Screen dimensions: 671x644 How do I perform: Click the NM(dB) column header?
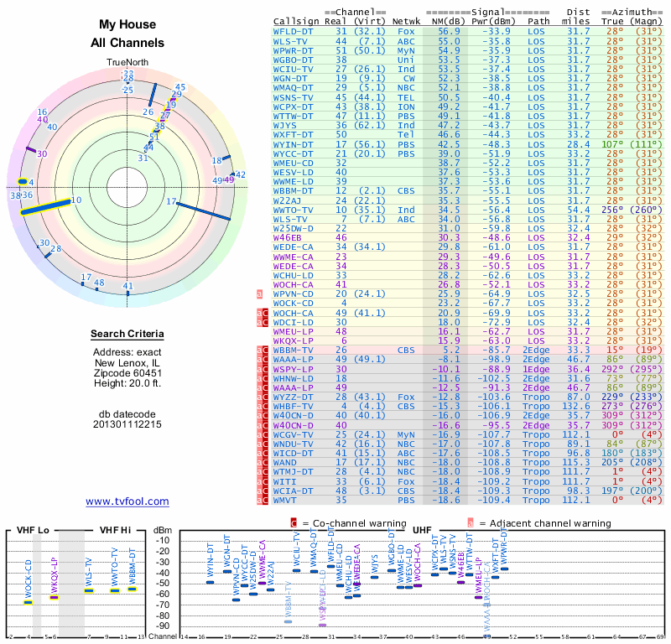446,21
